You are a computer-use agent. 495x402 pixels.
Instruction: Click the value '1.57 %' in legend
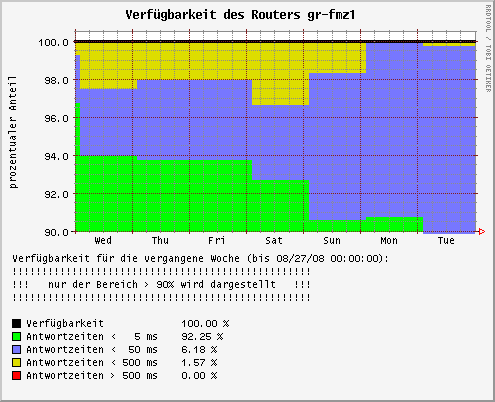[199, 362]
